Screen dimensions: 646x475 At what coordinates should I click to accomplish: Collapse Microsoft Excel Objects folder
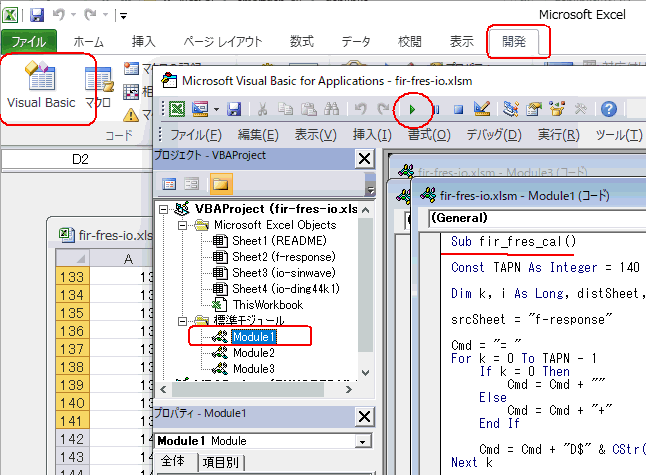[182, 225]
